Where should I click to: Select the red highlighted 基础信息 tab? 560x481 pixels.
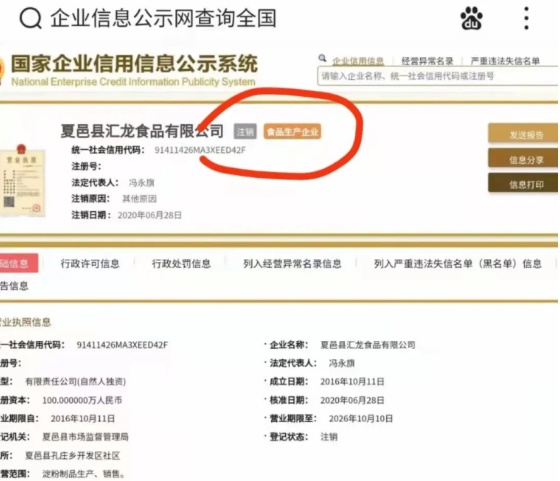tap(19, 263)
